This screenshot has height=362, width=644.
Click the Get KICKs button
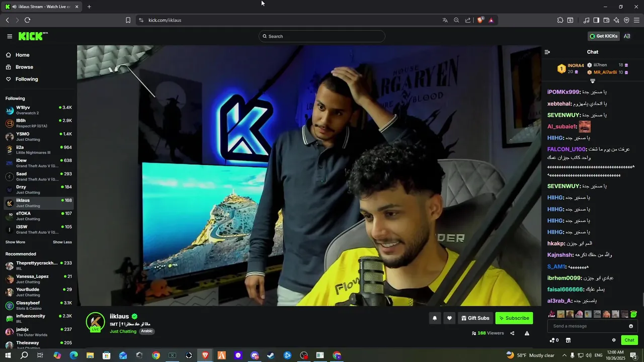604,36
